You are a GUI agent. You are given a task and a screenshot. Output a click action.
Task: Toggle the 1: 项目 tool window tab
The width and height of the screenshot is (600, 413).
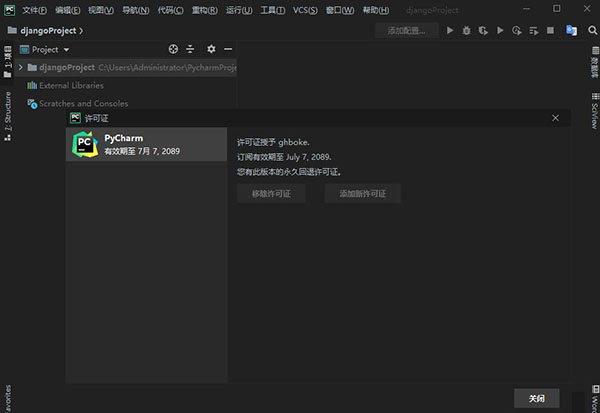7,61
